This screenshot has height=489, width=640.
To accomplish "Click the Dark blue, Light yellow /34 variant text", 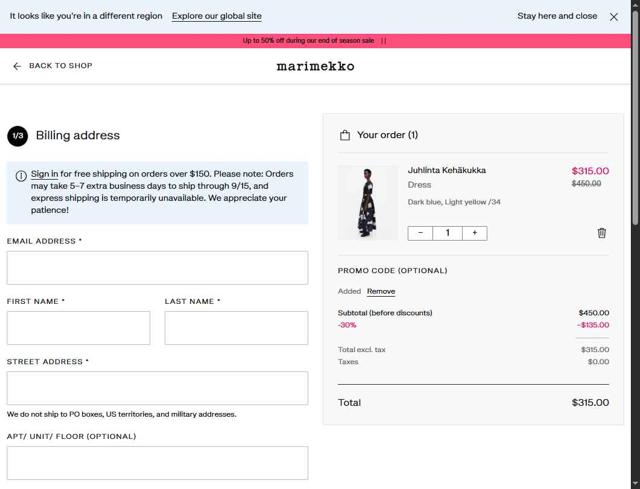I will [x=454, y=202].
